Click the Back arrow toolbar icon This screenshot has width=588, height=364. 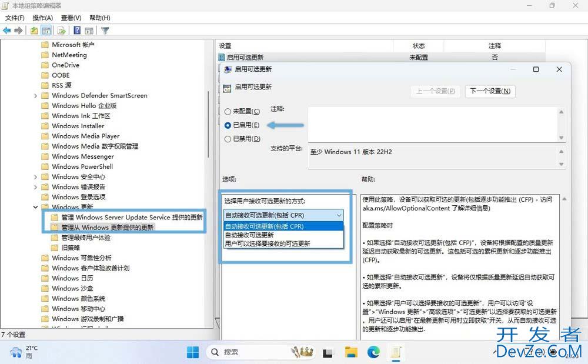coord(6,31)
